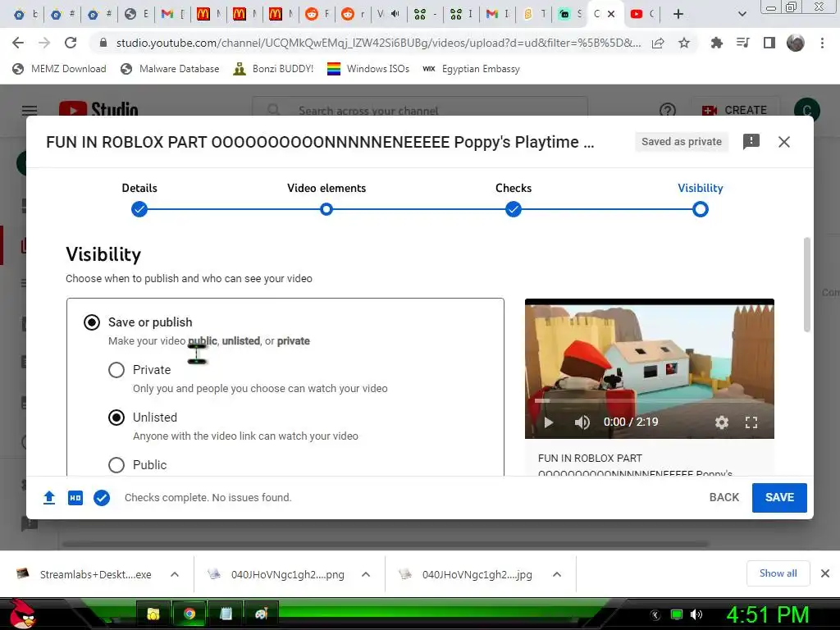Select the Unlisted radio option
This screenshot has height=630, width=840.
pyautogui.click(x=116, y=418)
